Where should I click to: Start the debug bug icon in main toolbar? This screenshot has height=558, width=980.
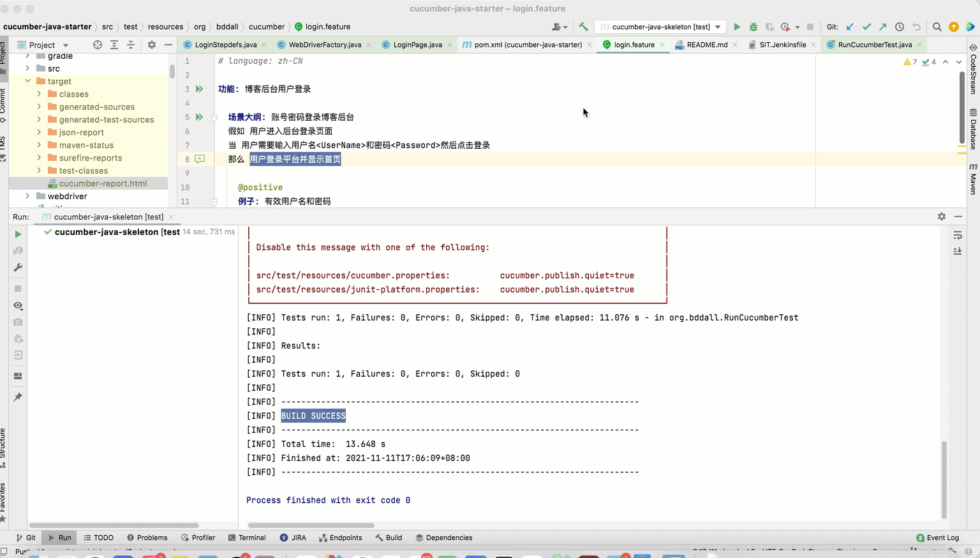[x=754, y=27]
